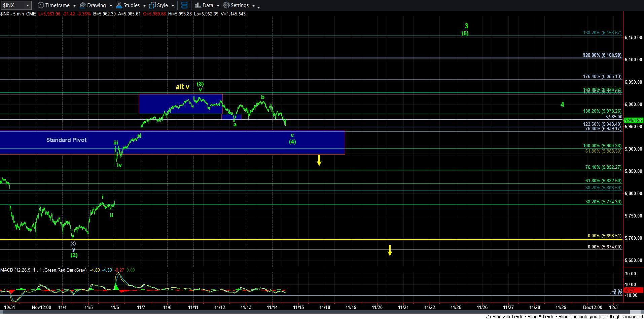
Task: Expand the Drawing dropdown arrow
Action: 111,6
